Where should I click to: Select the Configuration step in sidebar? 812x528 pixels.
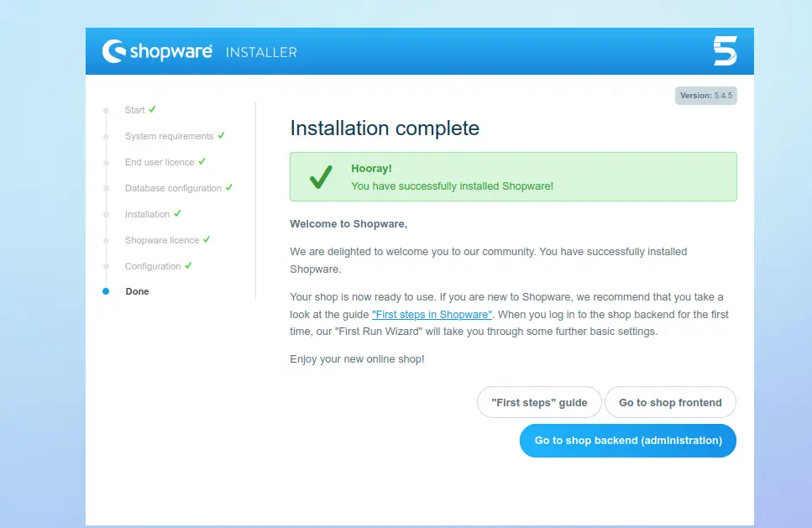click(x=153, y=266)
